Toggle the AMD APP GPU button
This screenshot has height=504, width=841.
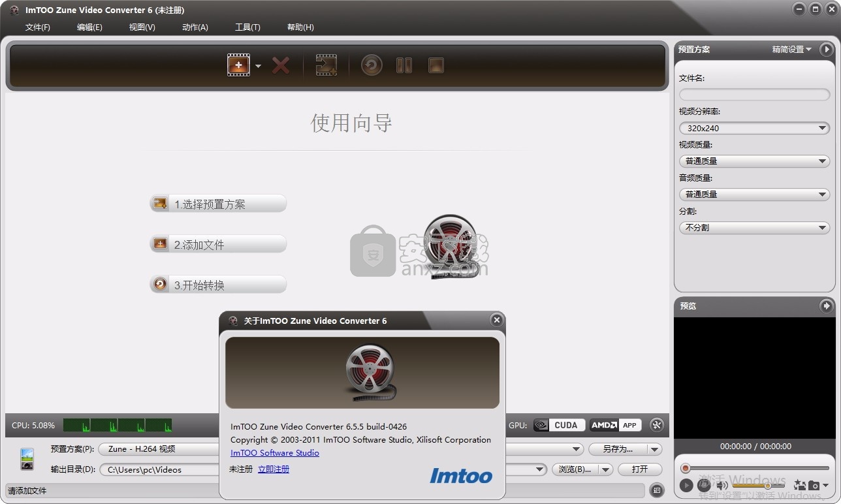615,425
